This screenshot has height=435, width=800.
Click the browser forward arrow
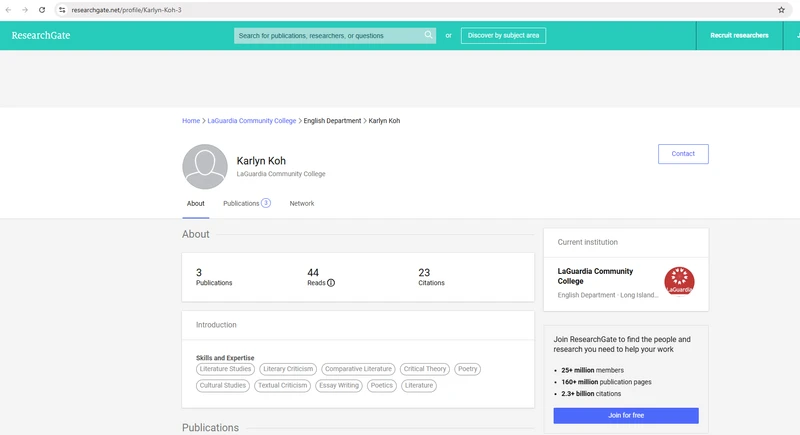pos(24,10)
